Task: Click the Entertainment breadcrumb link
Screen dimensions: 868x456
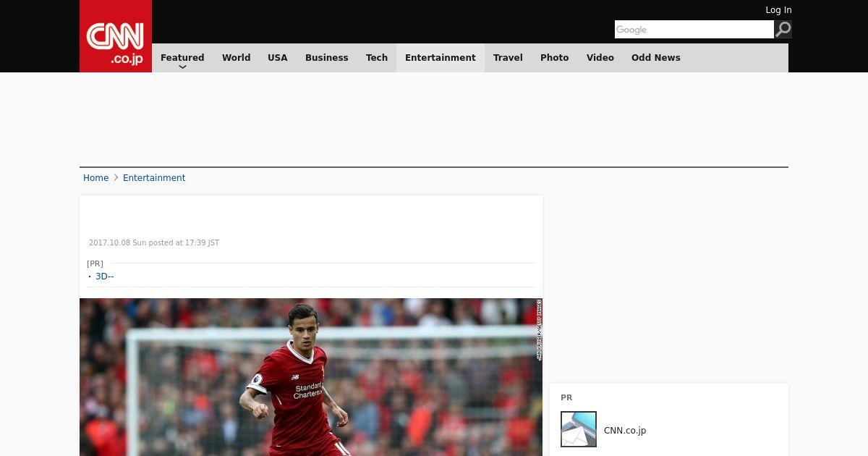Action: 154,178
